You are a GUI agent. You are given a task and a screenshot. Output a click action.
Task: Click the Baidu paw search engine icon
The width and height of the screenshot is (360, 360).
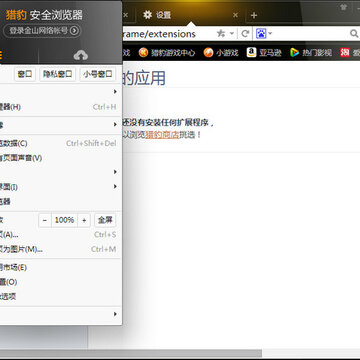[261, 33]
